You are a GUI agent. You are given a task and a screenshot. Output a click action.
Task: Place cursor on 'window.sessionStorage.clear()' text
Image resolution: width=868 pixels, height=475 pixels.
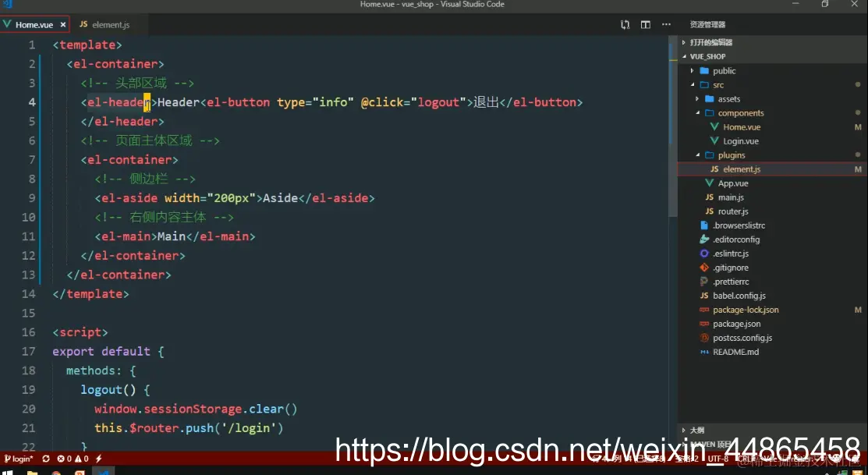(x=196, y=409)
